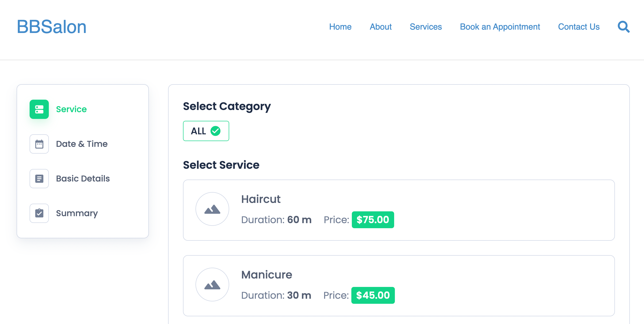Viewport: 644px width, 324px height.
Task: Click the $75.00 price badge
Action: click(373, 220)
